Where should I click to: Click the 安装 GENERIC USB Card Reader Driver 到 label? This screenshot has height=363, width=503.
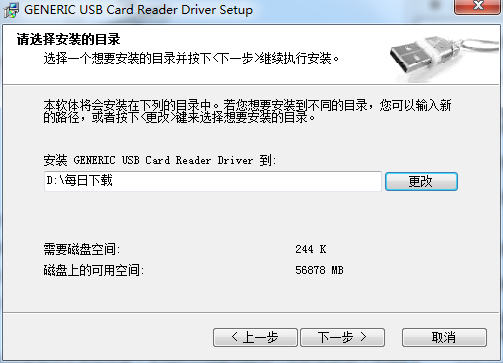(x=160, y=160)
